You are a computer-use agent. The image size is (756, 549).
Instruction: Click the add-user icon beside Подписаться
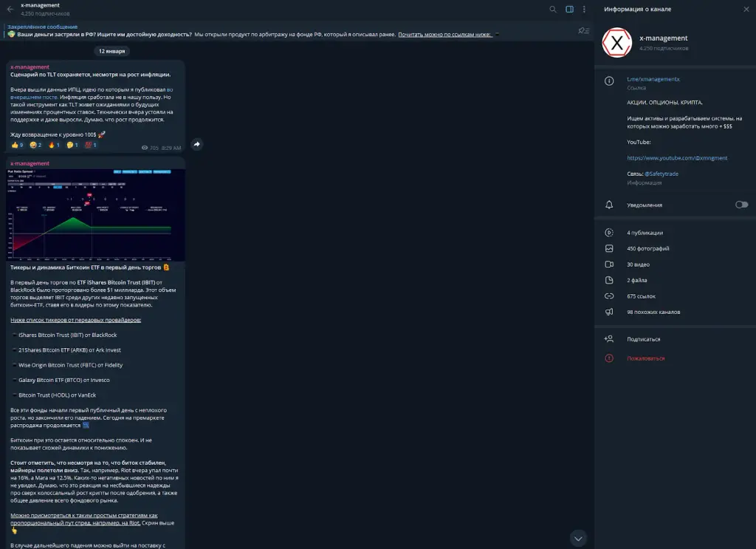pos(609,339)
